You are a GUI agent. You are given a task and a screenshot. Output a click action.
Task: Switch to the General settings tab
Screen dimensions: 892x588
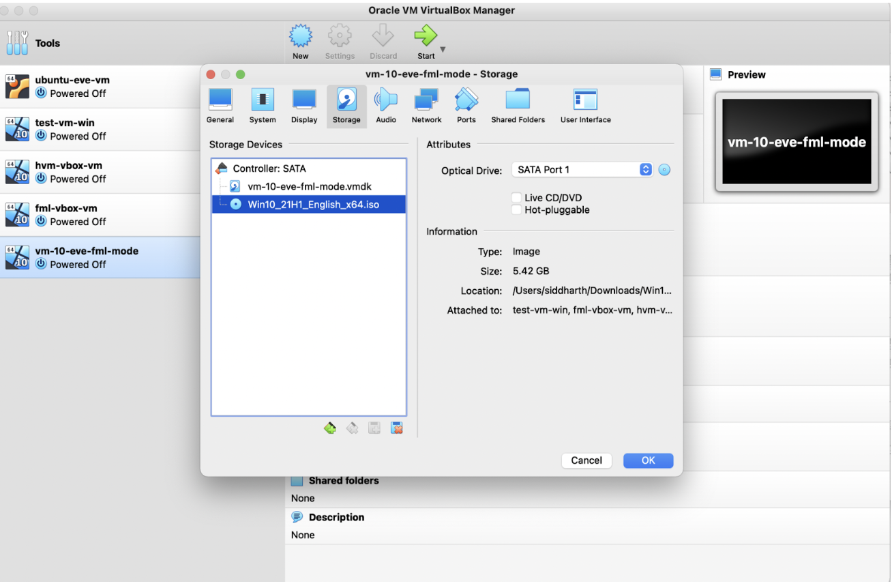220,106
